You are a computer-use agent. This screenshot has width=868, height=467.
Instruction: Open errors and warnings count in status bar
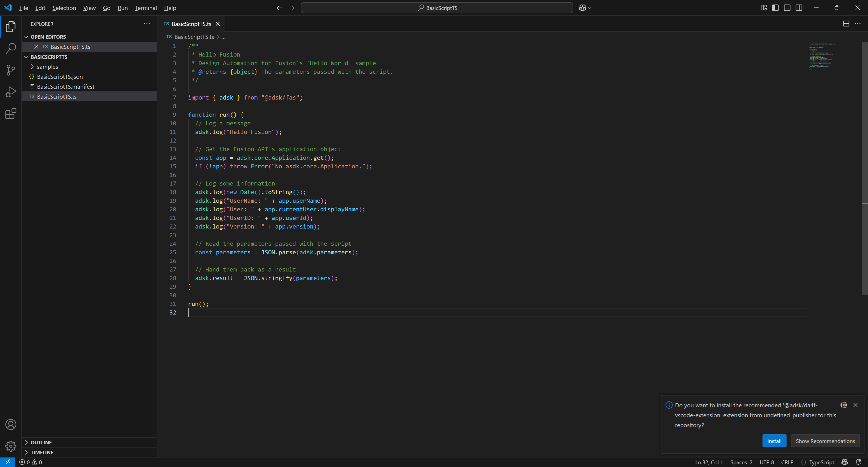click(31, 462)
